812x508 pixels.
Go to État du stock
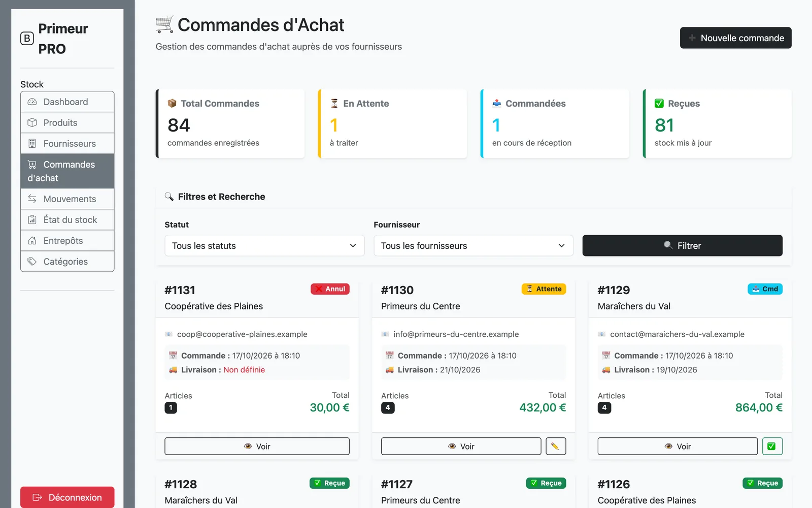pyautogui.click(x=67, y=219)
